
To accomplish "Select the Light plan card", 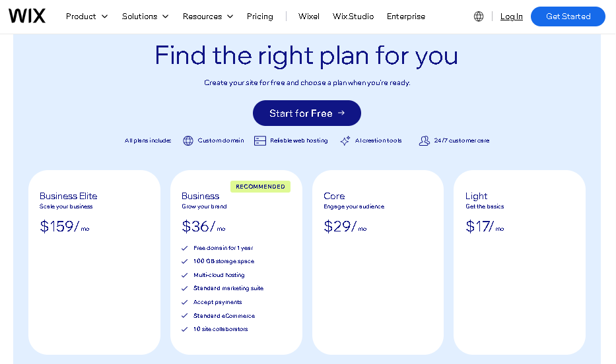I will (520, 262).
